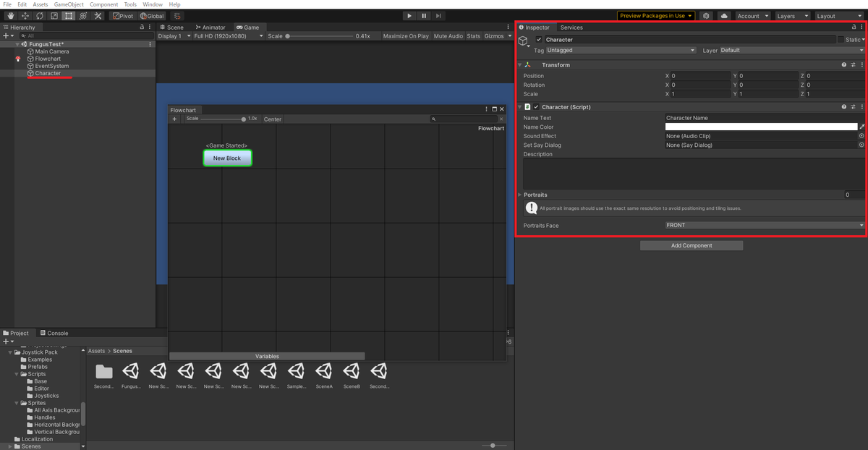Select the Rotate tool
Viewport: 868px width, 450px height.
coord(40,16)
